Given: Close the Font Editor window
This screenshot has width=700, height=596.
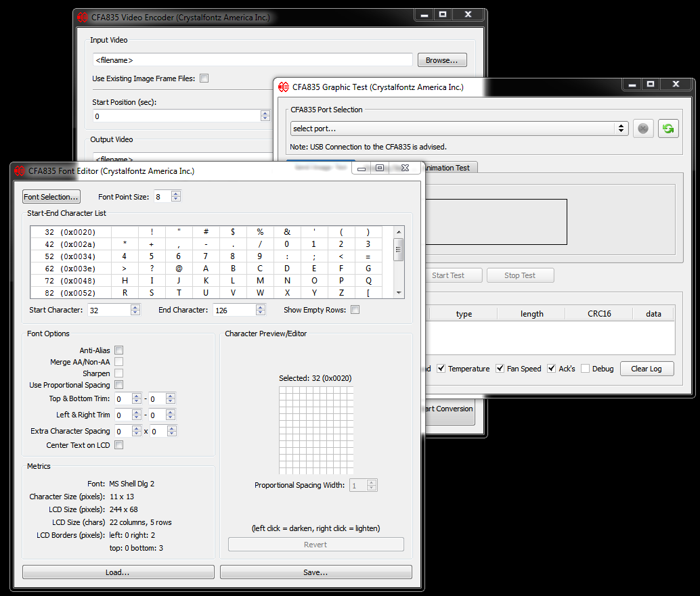Looking at the screenshot, I should [x=405, y=168].
